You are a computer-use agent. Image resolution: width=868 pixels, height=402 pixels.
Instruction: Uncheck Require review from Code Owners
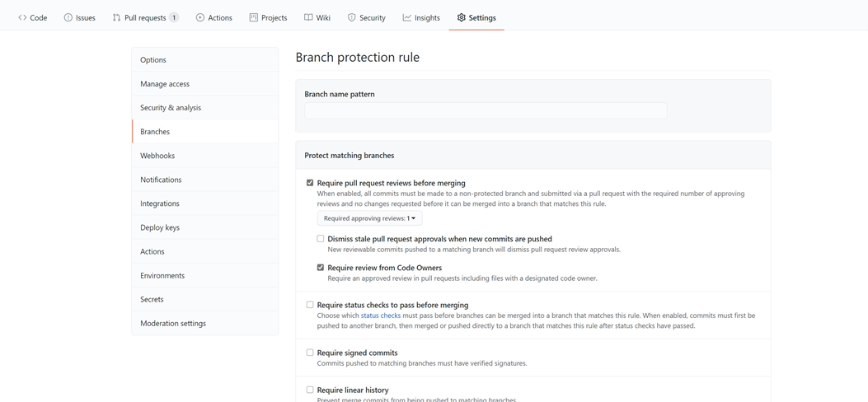[321, 268]
